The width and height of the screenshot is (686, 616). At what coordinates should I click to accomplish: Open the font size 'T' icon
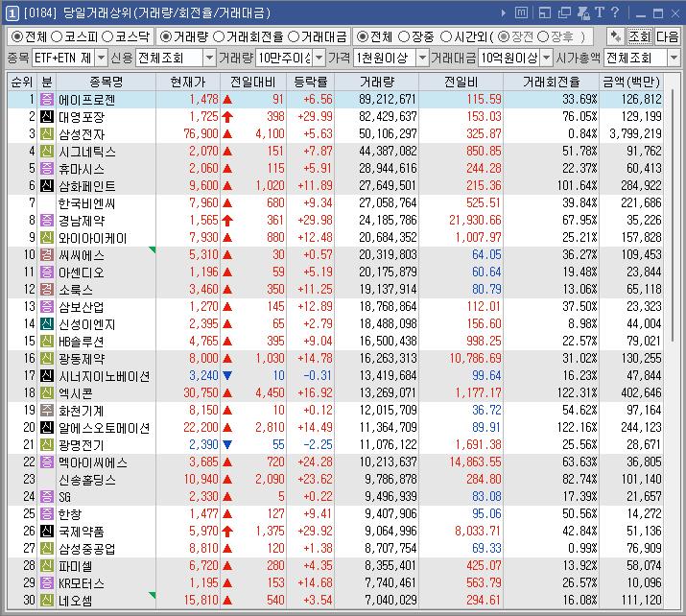click(600, 12)
